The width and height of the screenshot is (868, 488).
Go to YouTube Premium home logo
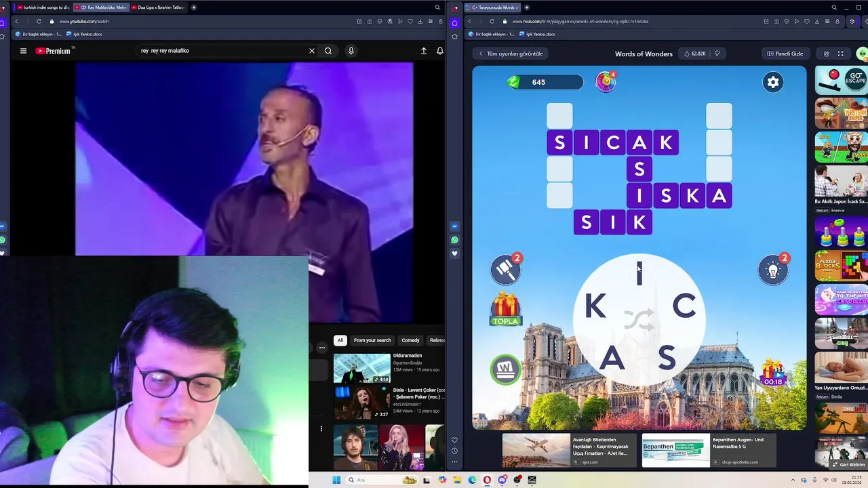pyautogui.click(x=53, y=51)
